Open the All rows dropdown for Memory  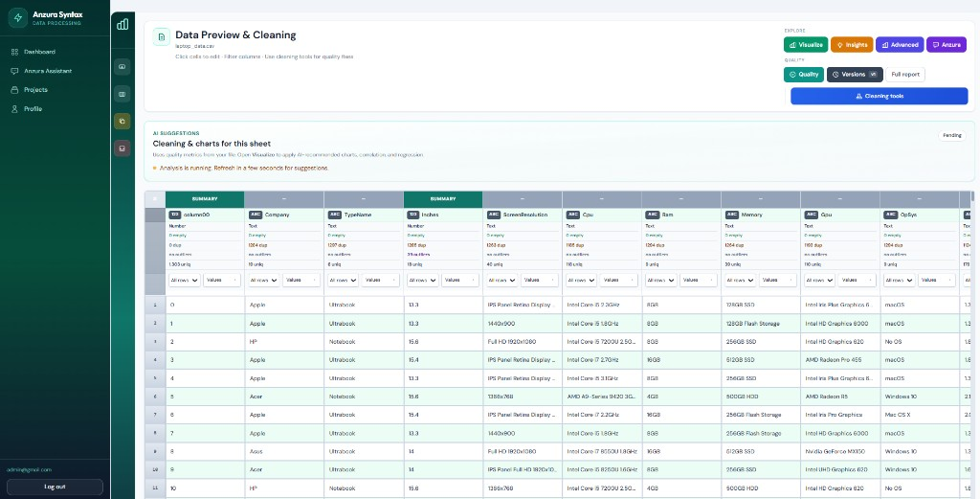[741, 280]
